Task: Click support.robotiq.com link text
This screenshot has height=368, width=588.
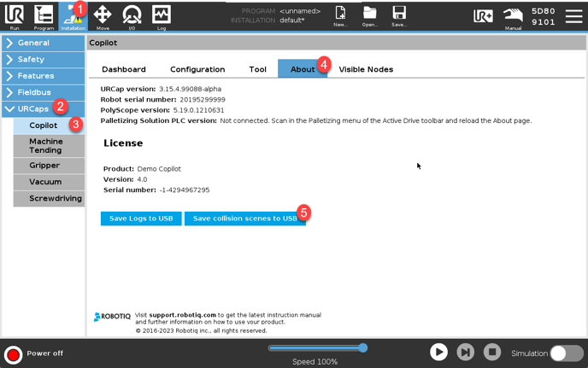Action: click(183, 315)
